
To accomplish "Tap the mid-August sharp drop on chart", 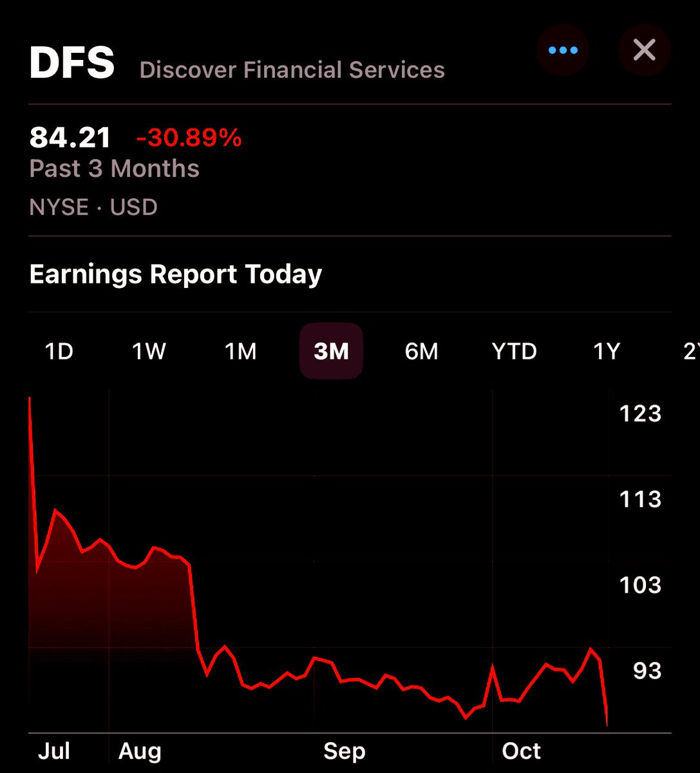I will pyautogui.click(x=194, y=609).
